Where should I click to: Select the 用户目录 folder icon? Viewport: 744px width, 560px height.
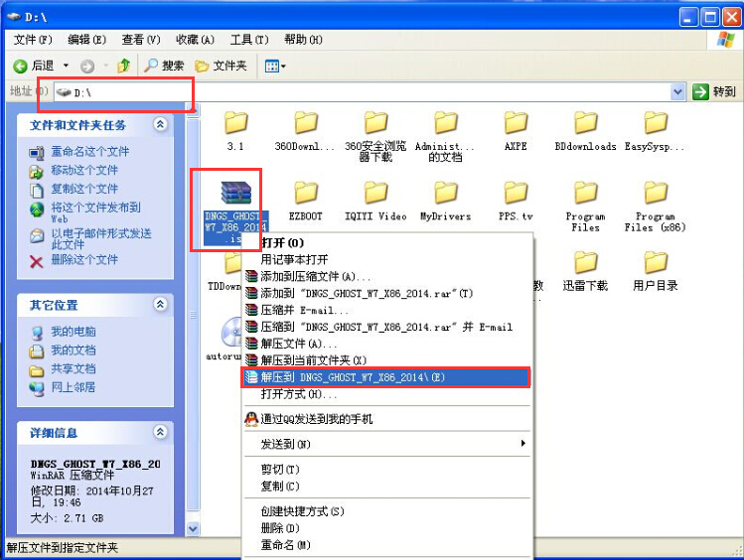(656, 263)
